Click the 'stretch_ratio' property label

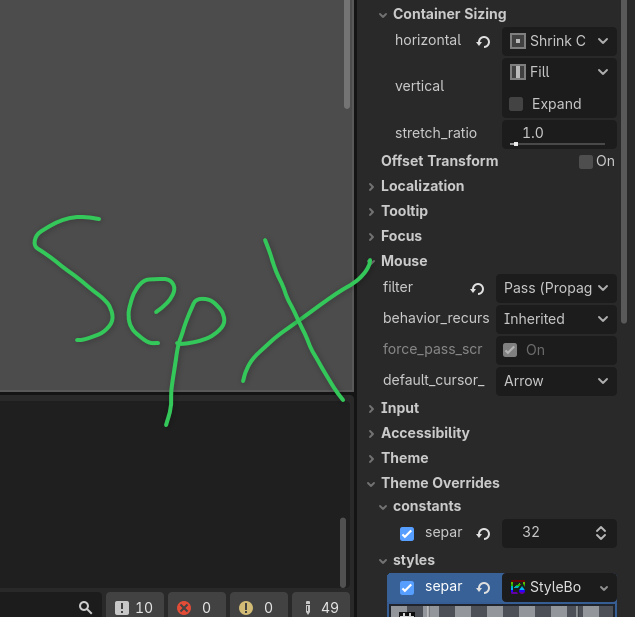436,133
